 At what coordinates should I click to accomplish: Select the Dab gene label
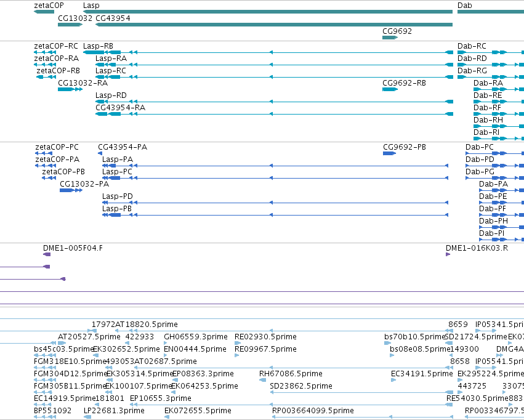pyautogui.click(x=464, y=6)
